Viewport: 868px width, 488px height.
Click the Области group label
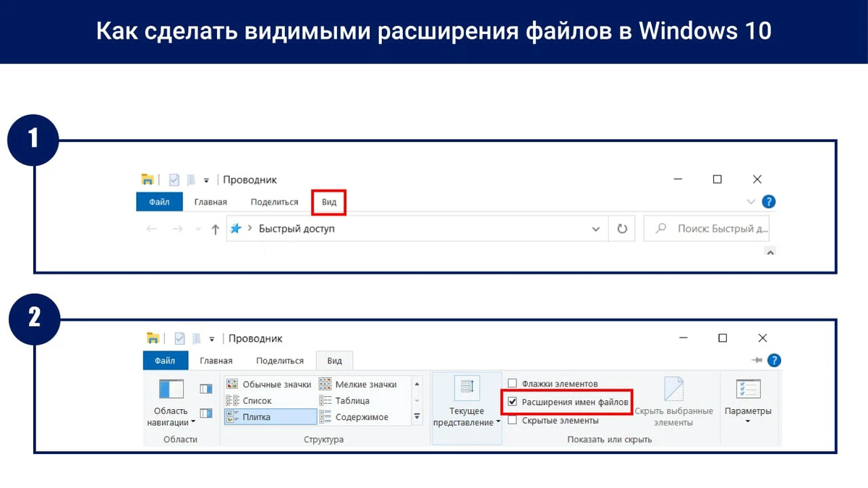click(x=180, y=439)
